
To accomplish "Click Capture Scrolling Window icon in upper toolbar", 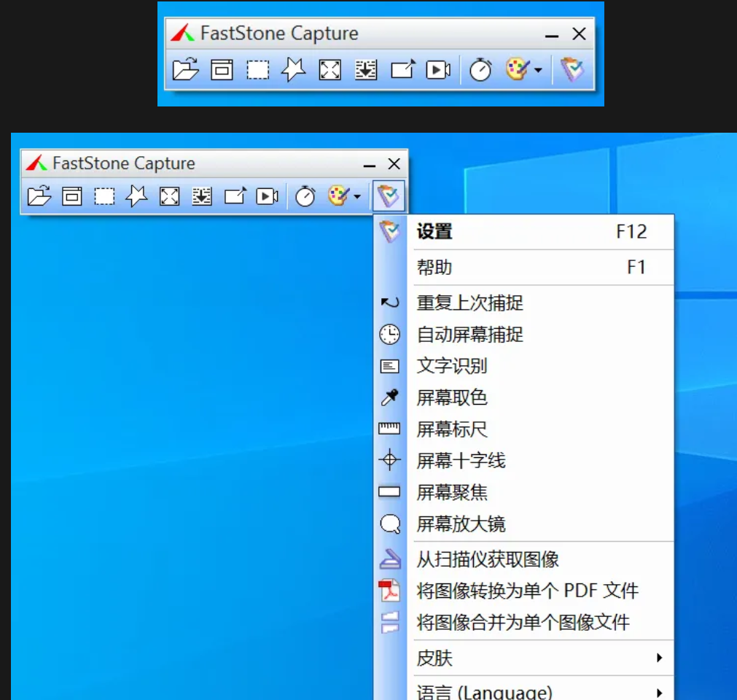I will 366,70.
